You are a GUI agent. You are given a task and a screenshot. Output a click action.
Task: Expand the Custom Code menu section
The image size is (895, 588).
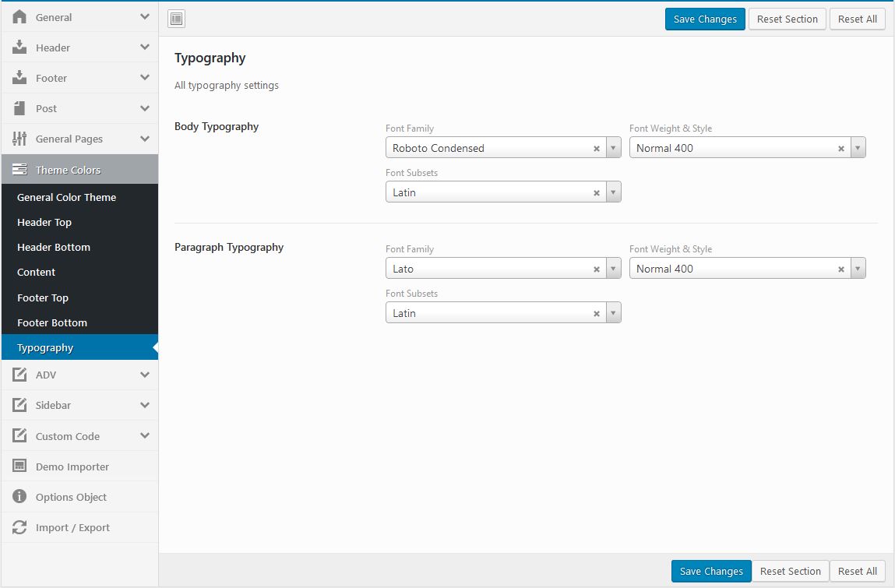click(145, 436)
